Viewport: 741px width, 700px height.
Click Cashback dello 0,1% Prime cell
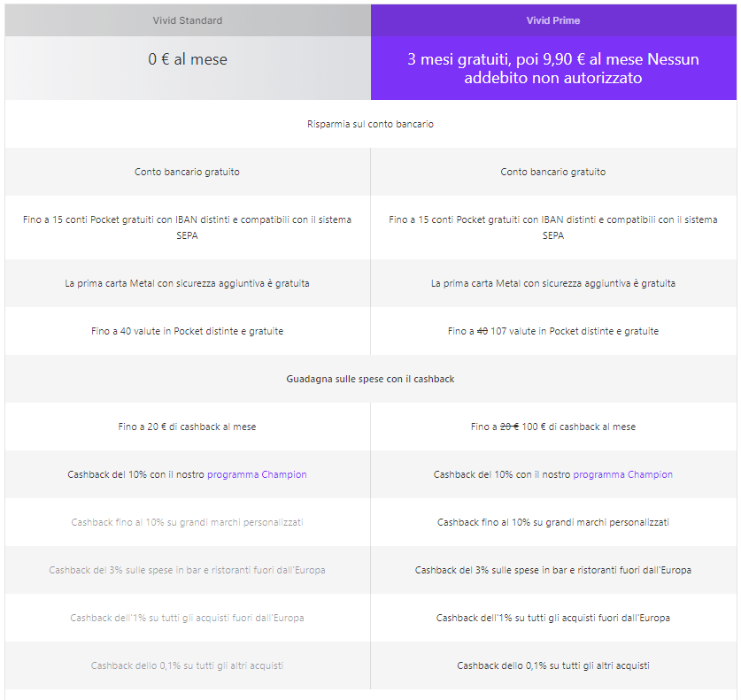click(553, 665)
